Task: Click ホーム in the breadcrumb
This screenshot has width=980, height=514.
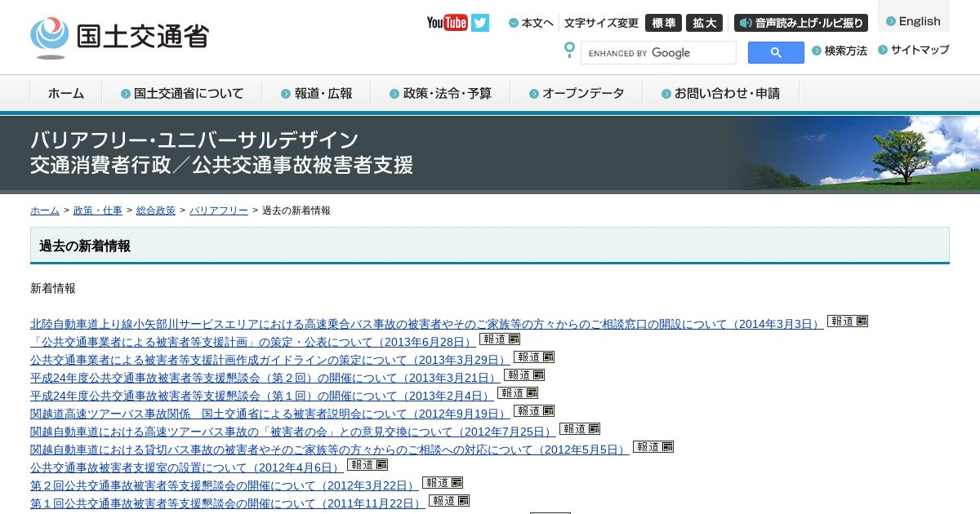Action: [45, 210]
